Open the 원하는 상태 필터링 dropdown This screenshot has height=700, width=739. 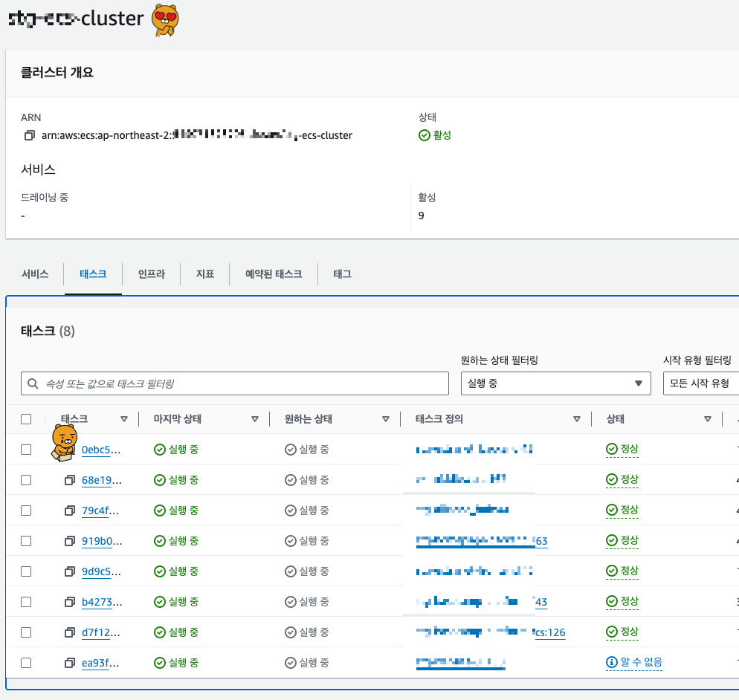[x=555, y=383]
